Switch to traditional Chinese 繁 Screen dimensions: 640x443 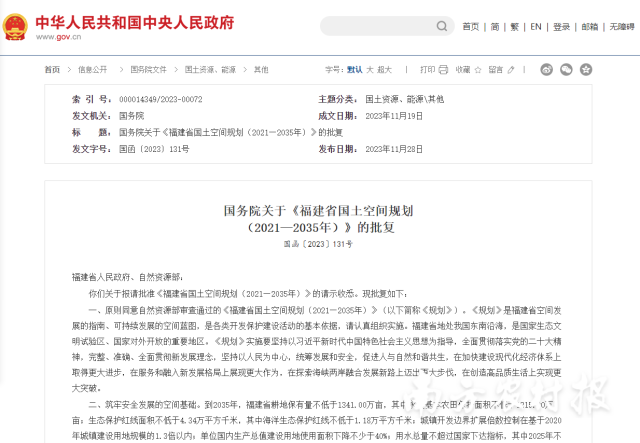coord(515,27)
